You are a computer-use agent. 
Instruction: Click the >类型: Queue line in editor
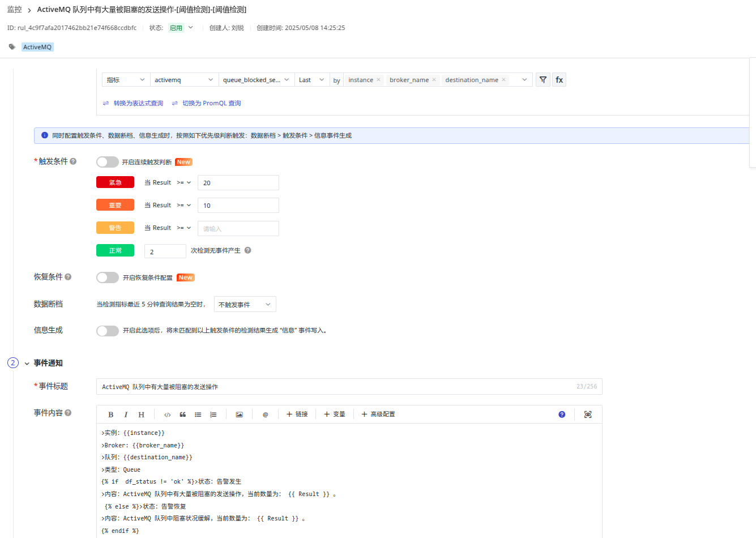(121, 469)
